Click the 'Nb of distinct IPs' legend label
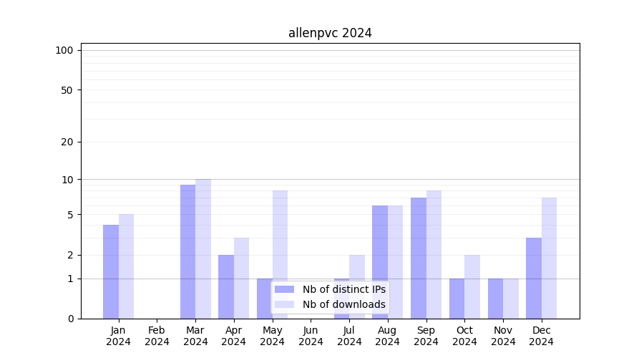This screenshot has height=358, width=644. [343, 289]
